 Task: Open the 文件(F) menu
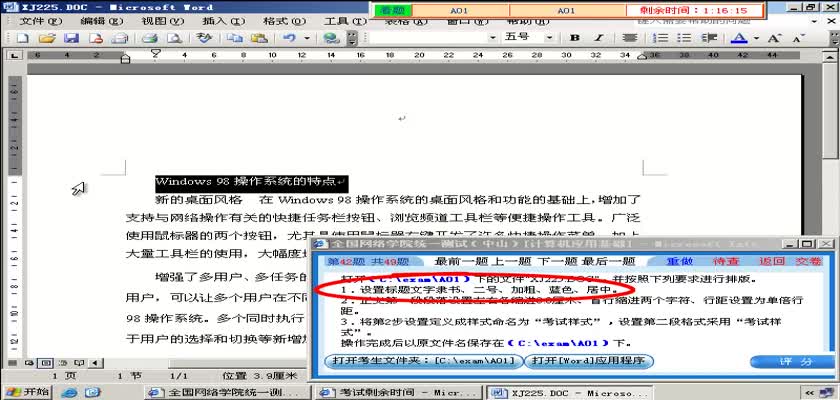coord(41,21)
